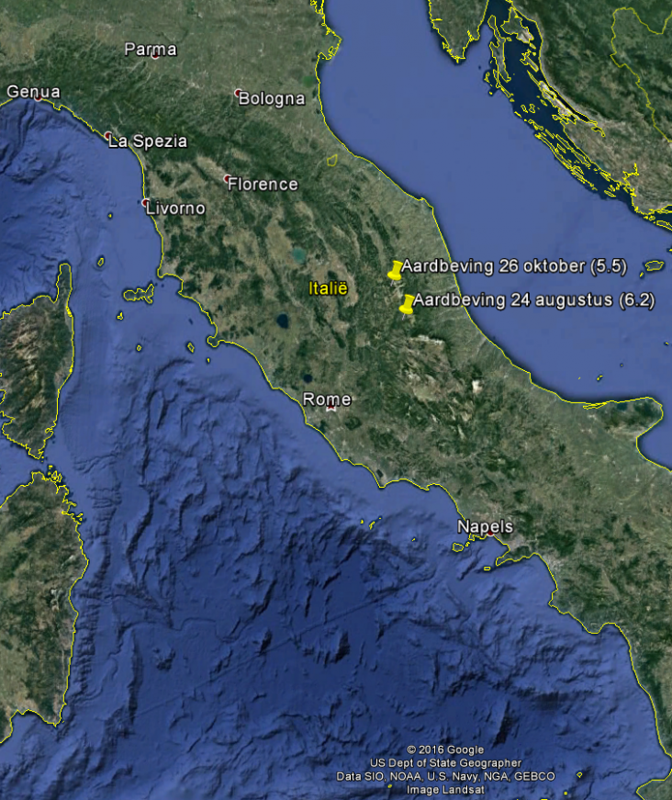Image resolution: width=672 pixels, height=800 pixels.
Task: Select the Aardbeving 24 augustus (6.2) label
Action: tap(533, 300)
